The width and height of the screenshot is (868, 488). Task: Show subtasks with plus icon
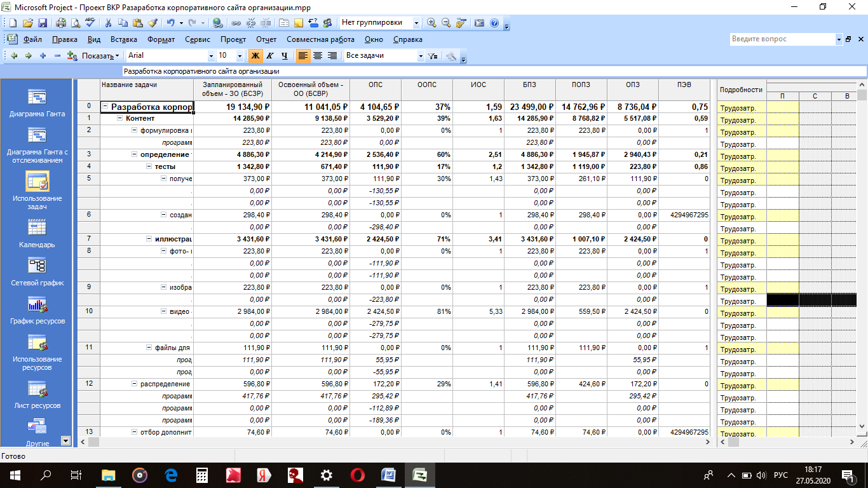(x=43, y=56)
